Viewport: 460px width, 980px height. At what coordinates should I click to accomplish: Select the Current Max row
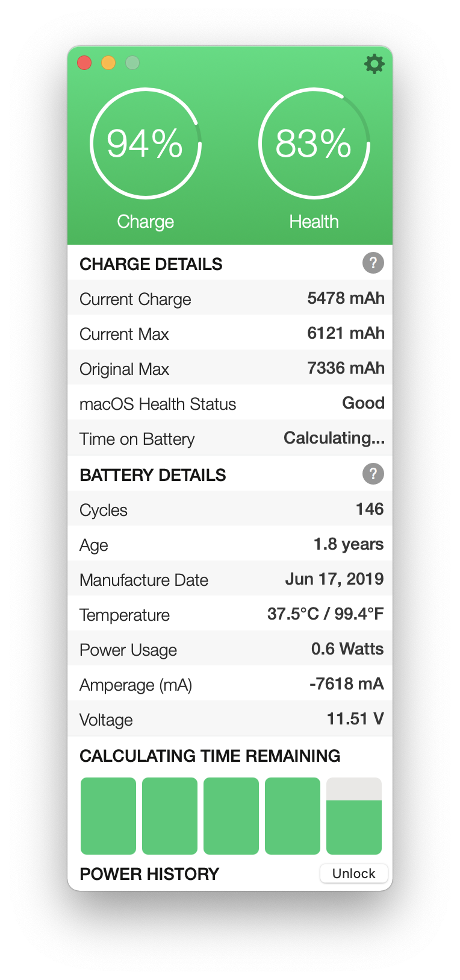(230, 333)
